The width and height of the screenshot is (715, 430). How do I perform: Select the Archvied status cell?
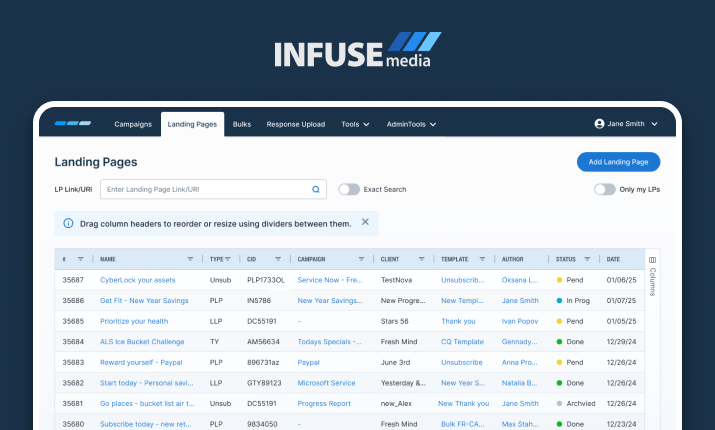pos(576,404)
